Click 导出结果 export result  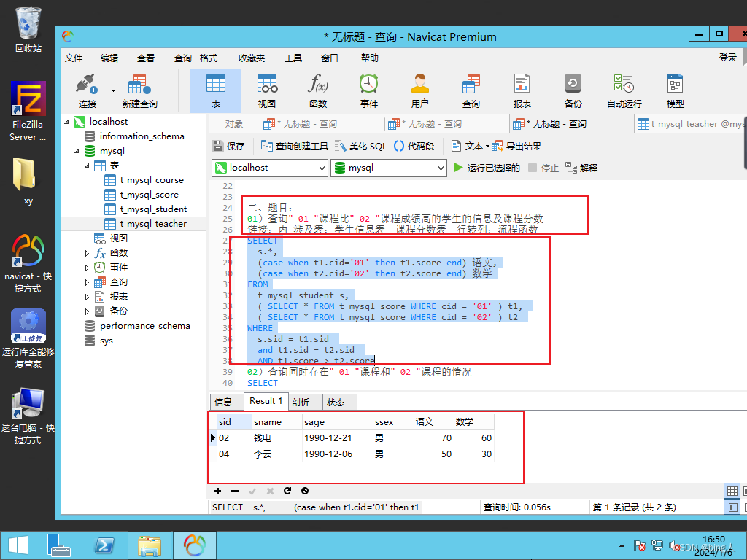[517, 146]
